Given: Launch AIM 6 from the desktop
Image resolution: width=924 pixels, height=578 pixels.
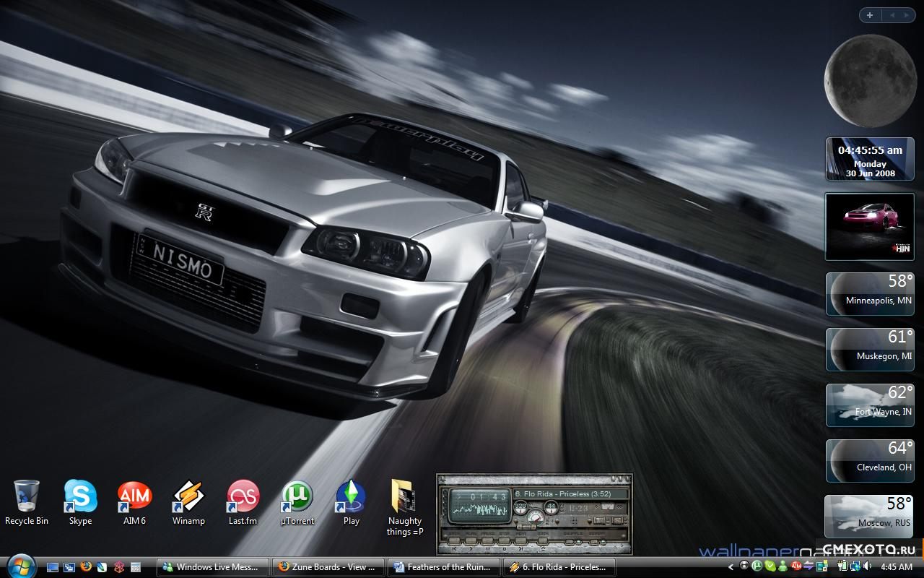Looking at the screenshot, I should click(134, 497).
